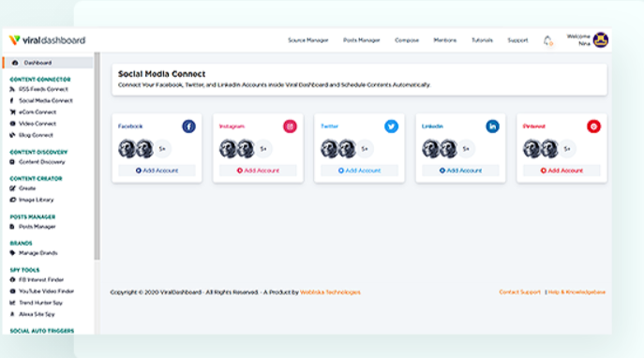Add an Instagram account
The width and height of the screenshot is (644, 358).
258,171
